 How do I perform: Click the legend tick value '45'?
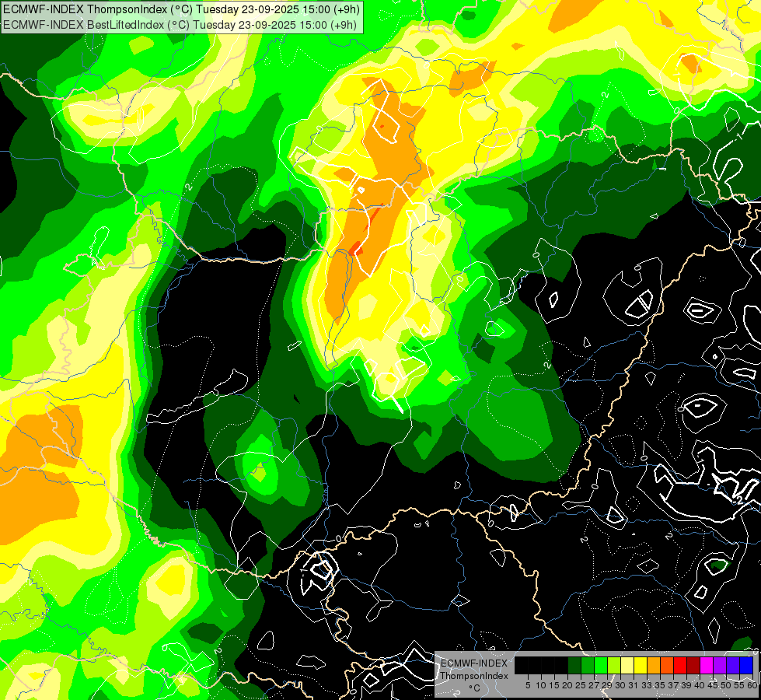point(713,685)
